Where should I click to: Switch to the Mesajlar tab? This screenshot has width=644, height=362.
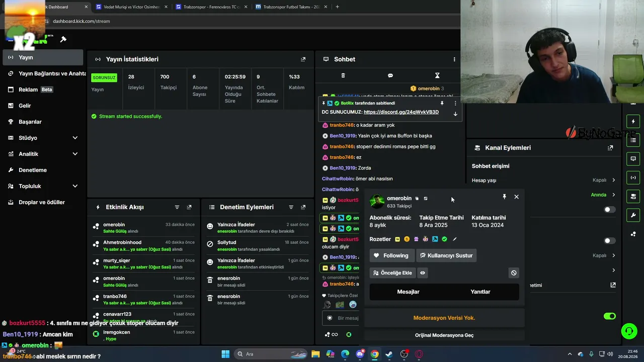408,292
